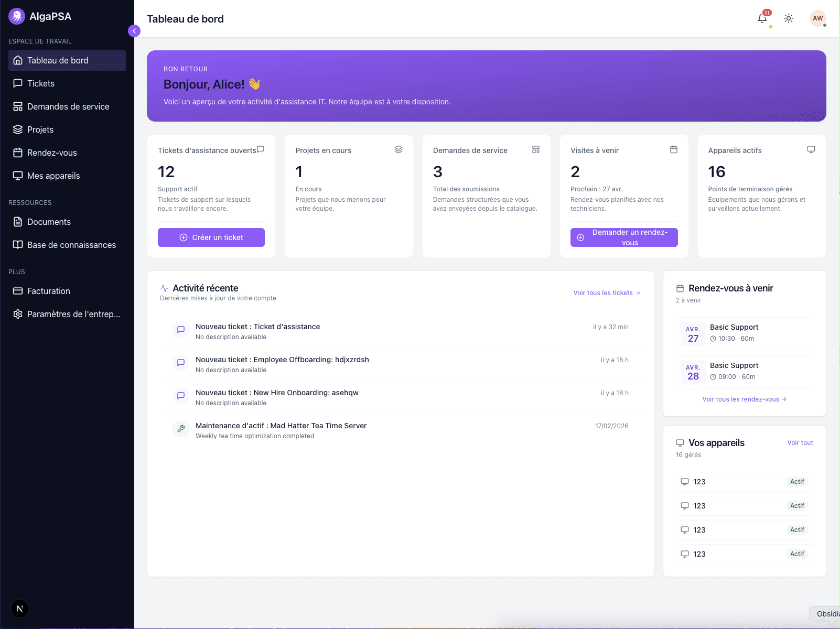
Task: Click the Documents file icon in sidebar
Action: pos(18,222)
